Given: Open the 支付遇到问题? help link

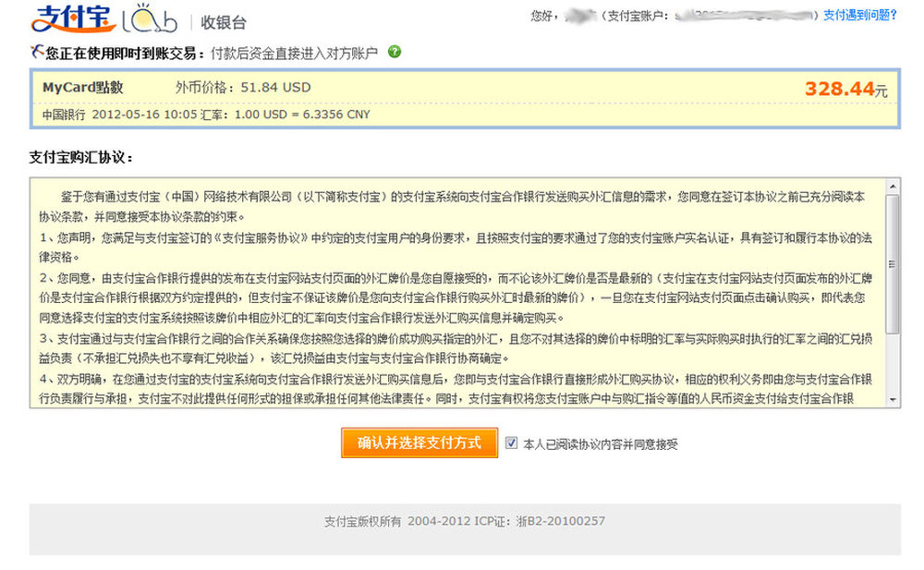Looking at the screenshot, I should click(x=859, y=16).
